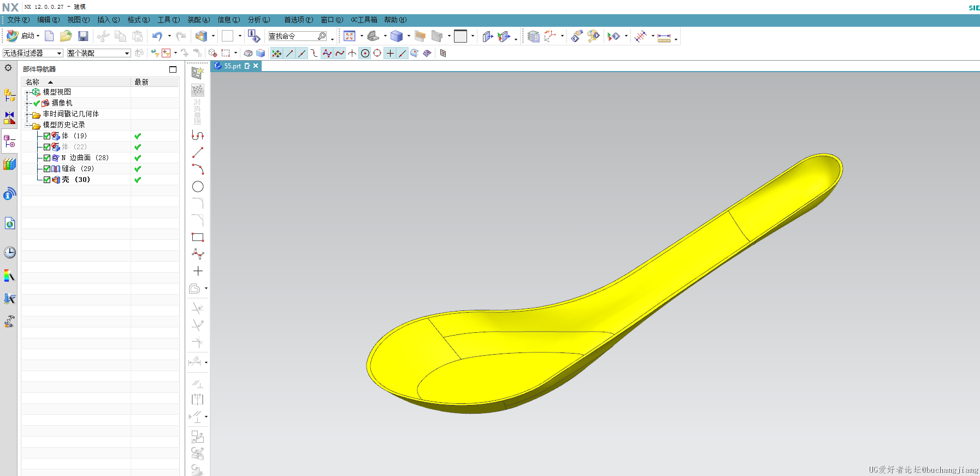Toggle the 壳 (30) feature checkbox

tap(47, 180)
